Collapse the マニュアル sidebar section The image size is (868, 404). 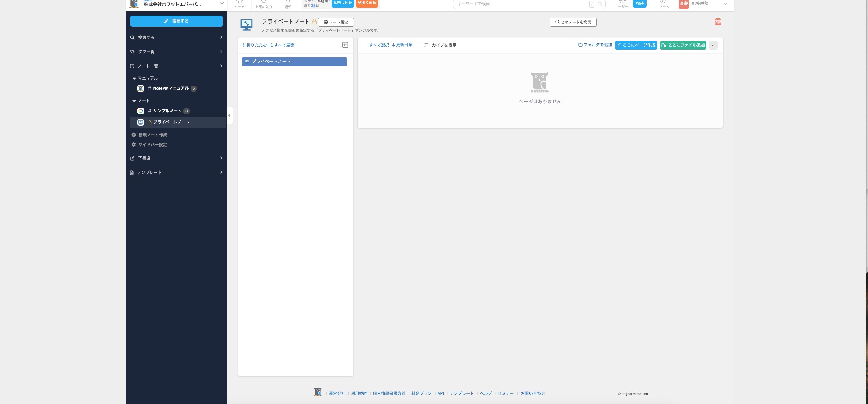point(134,78)
